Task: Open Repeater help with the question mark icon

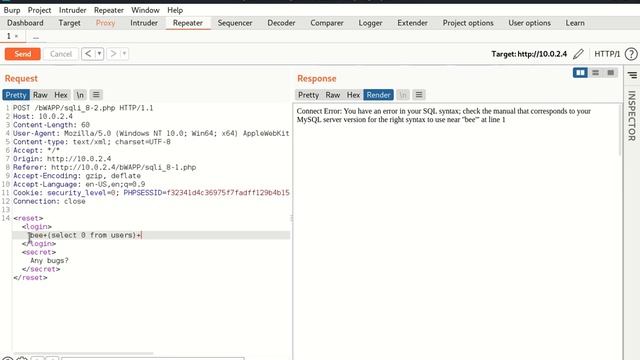Action: pos(631,54)
